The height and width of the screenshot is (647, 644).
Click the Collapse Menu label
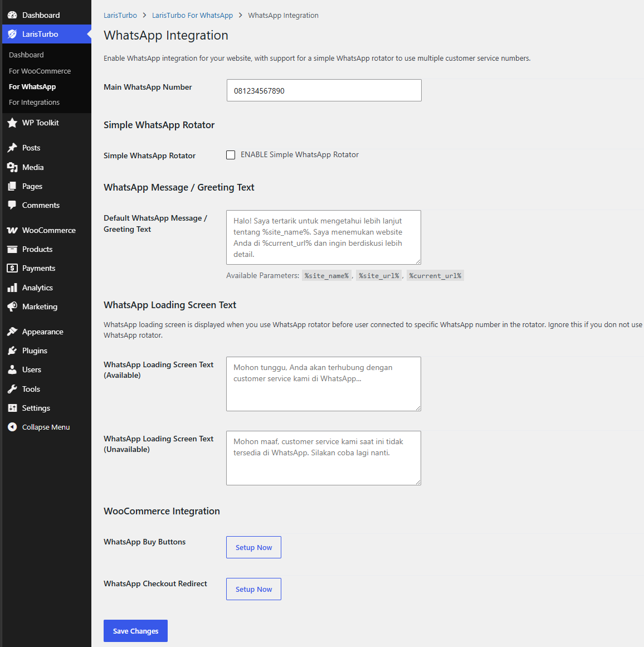click(x=46, y=427)
